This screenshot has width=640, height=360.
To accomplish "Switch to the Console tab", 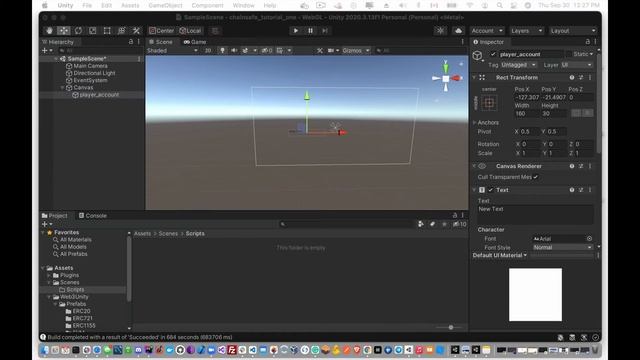I will (93, 216).
